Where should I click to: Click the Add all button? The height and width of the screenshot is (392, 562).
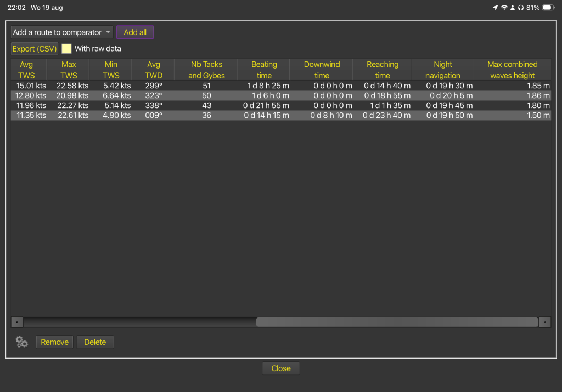(135, 32)
